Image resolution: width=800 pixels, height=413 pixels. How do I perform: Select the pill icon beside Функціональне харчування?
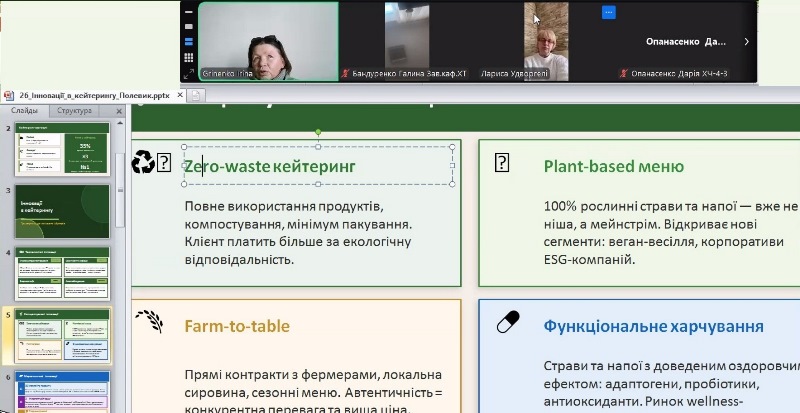point(508,323)
